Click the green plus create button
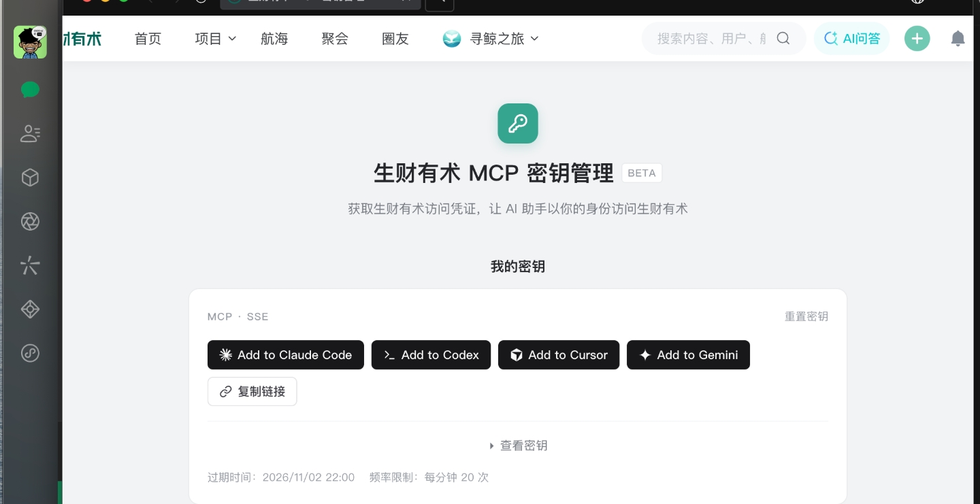 click(917, 39)
